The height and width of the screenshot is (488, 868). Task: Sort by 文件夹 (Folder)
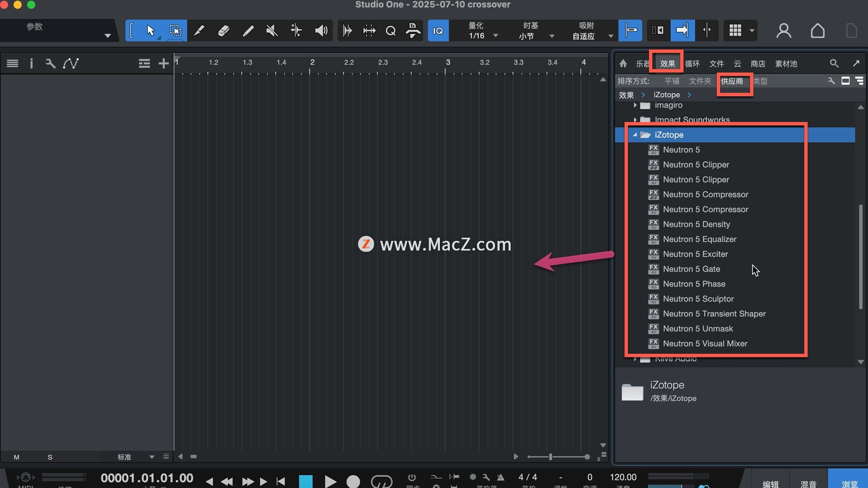point(700,81)
